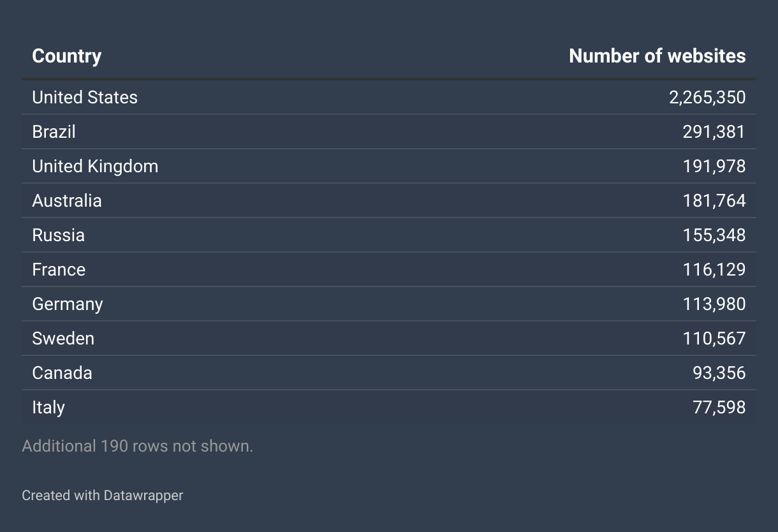The width and height of the screenshot is (778, 532).
Task: Select the Sweden row label
Action: (x=63, y=339)
